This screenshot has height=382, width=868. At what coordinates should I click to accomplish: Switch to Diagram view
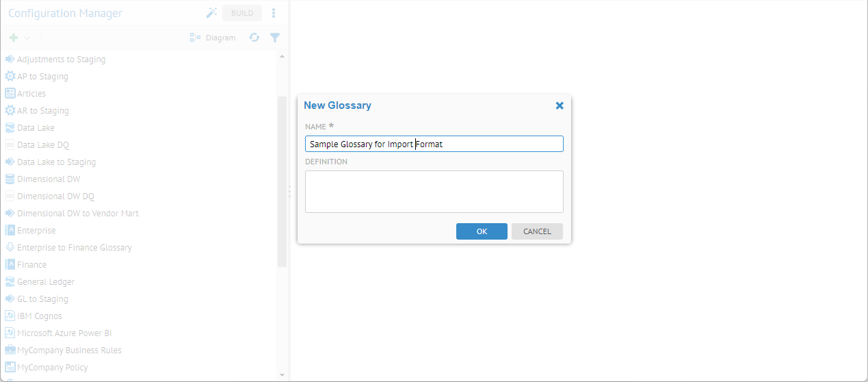(213, 38)
